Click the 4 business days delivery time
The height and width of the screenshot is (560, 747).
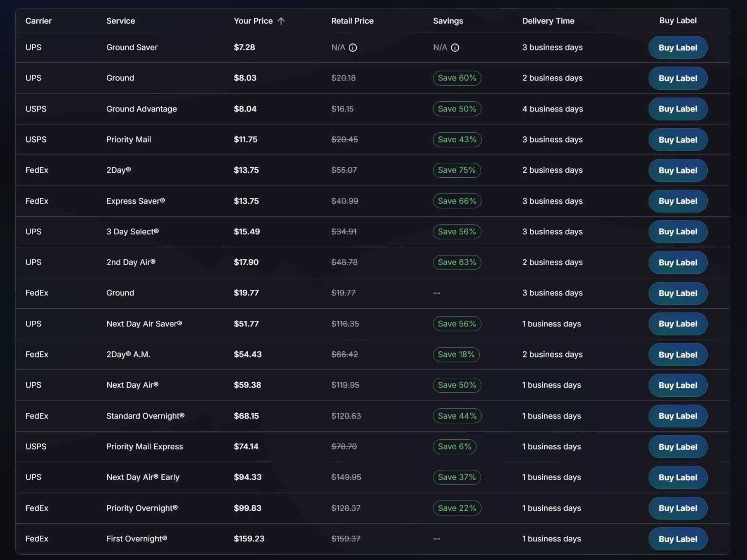click(553, 109)
